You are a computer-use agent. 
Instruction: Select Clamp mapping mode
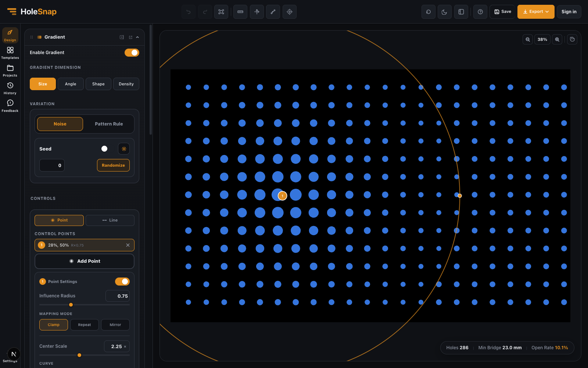coord(54,325)
